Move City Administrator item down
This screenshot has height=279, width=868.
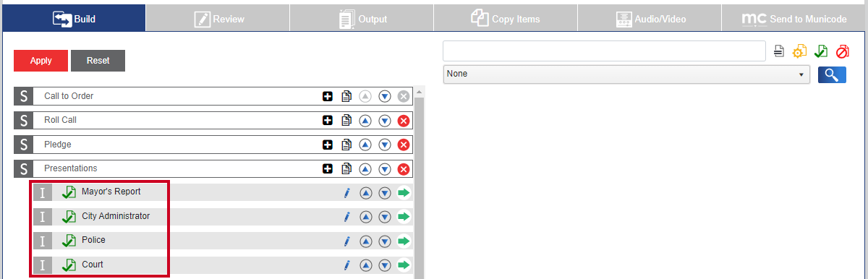[x=385, y=217]
